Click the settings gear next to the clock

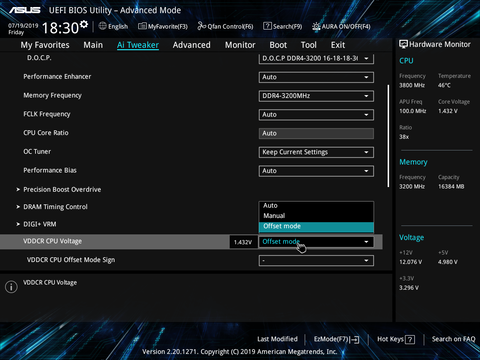coord(84,24)
